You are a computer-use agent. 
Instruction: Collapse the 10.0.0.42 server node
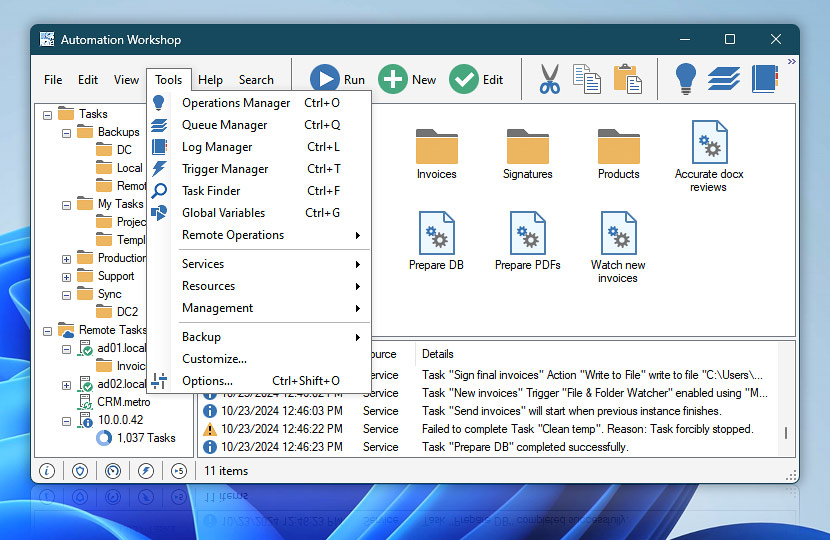67,421
